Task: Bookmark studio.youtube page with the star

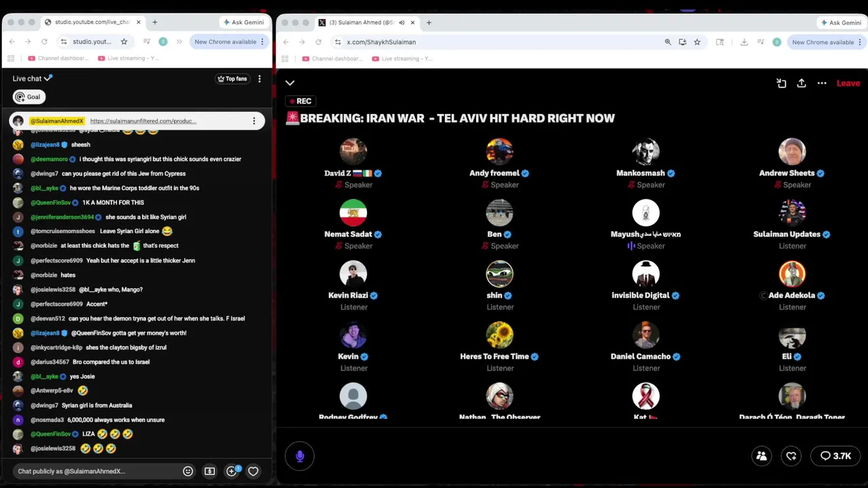Action: point(124,42)
